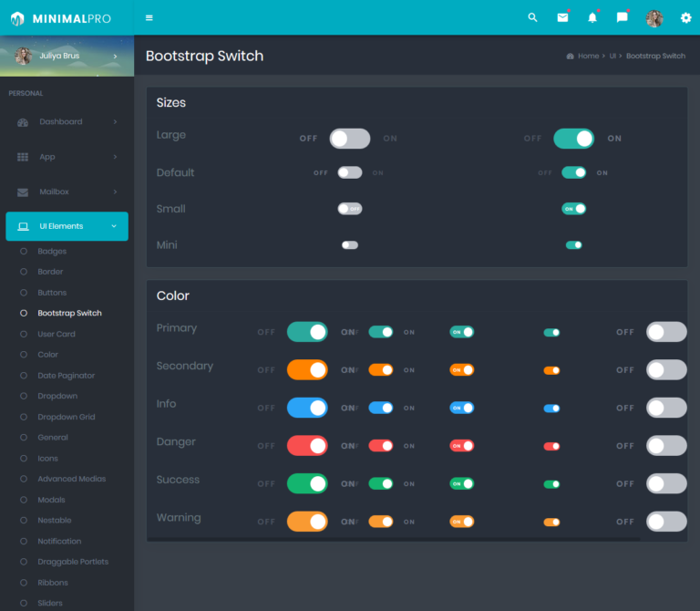
Task: Open the settings gear icon
Action: pos(685,18)
